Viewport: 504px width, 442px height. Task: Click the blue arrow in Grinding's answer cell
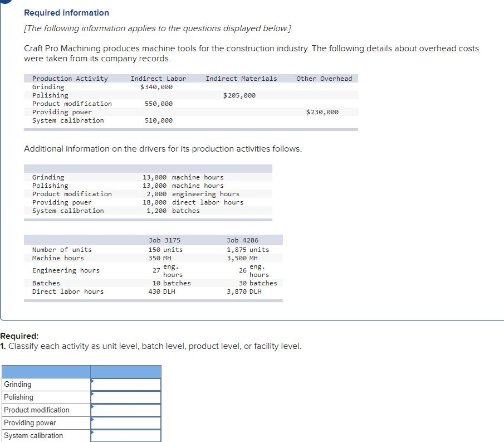(94, 381)
